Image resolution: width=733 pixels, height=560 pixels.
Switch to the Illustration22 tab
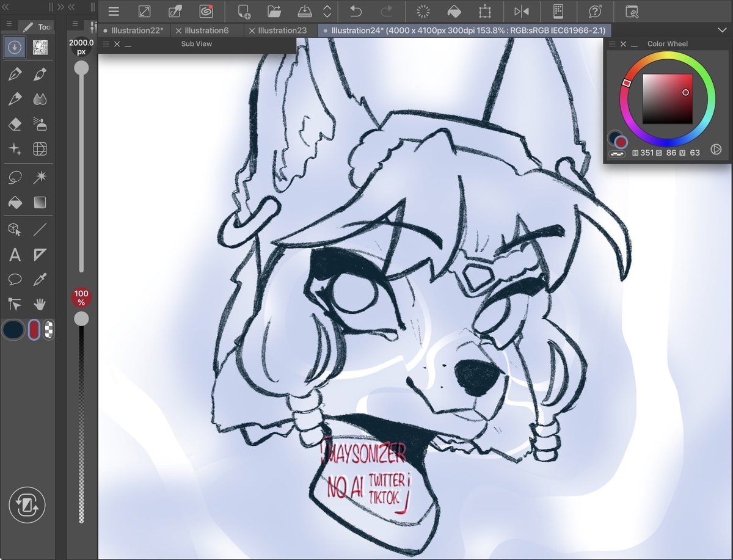pos(134,30)
